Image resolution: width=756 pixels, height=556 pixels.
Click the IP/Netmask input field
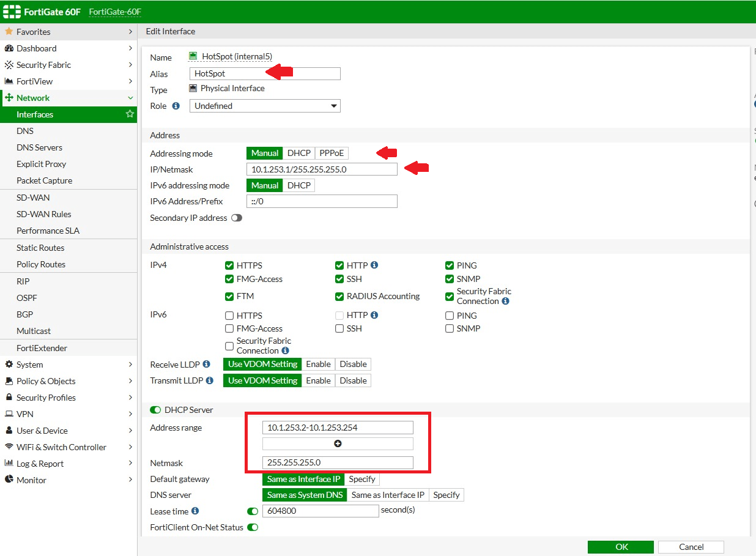pos(322,169)
